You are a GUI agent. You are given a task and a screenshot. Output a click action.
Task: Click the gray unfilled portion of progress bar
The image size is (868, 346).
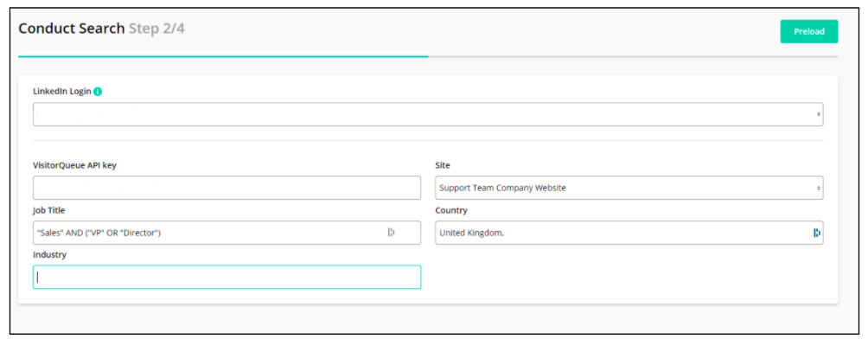[633, 56]
